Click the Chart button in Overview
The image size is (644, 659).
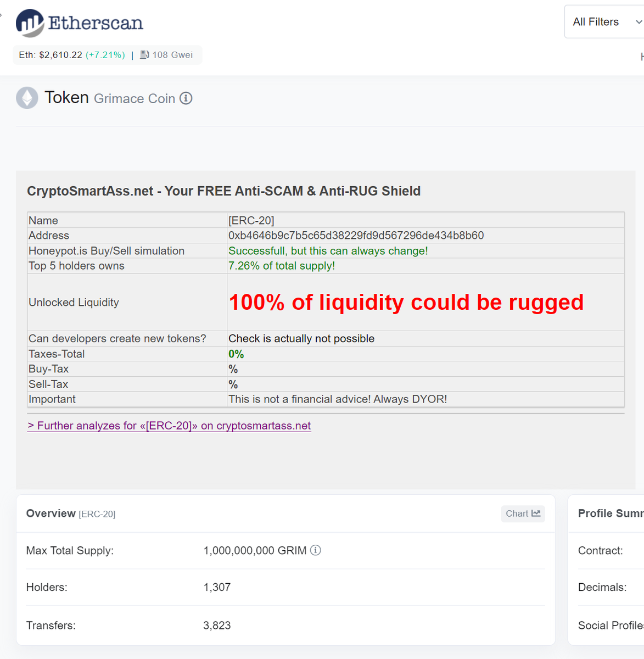click(523, 513)
